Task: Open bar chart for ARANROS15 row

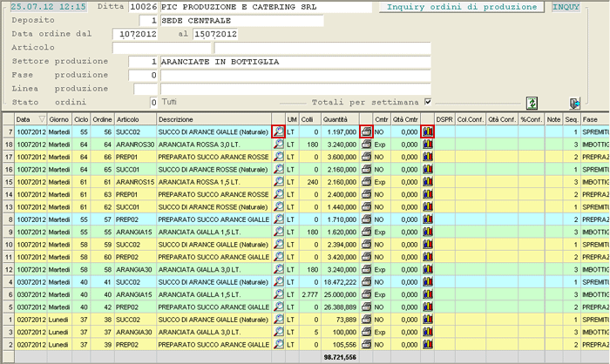Action: coord(428,182)
